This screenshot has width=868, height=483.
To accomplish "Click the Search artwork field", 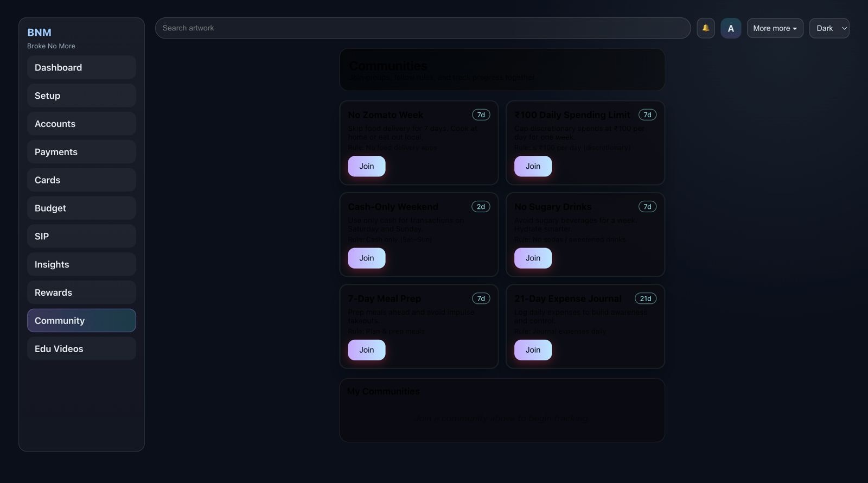I will pos(423,28).
